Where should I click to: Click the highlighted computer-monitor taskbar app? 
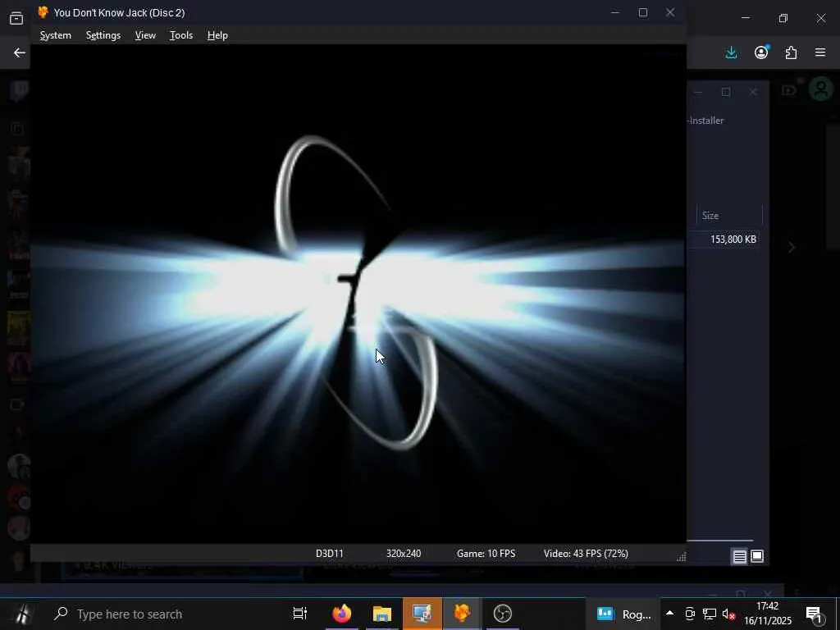pos(422,614)
